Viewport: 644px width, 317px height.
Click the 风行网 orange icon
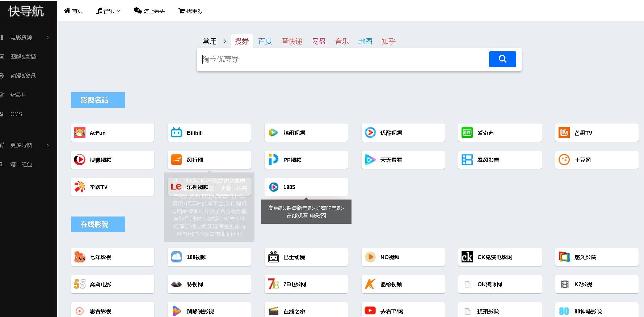(176, 160)
